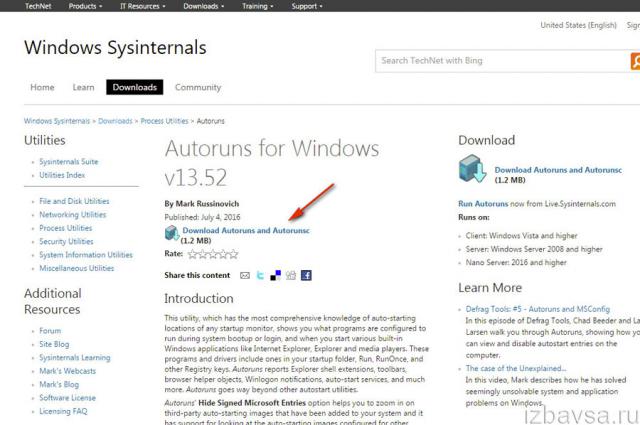Open File and Disk Utilities link

point(74,201)
